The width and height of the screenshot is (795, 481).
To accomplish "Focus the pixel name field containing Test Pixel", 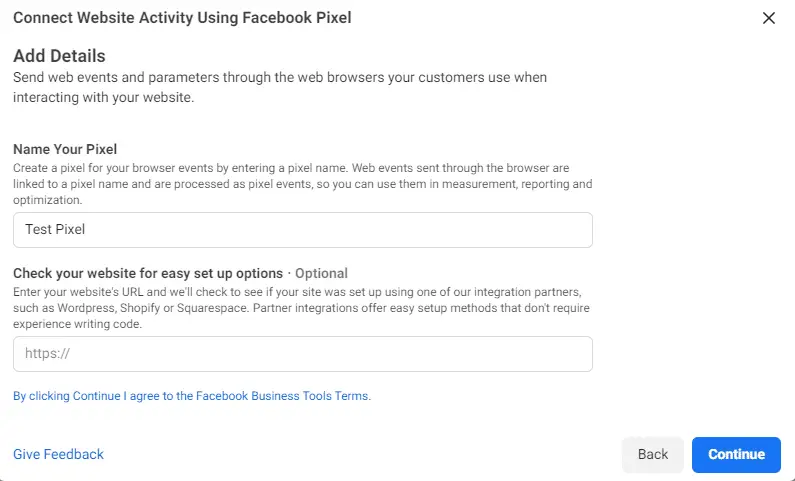I will pyautogui.click(x=303, y=230).
